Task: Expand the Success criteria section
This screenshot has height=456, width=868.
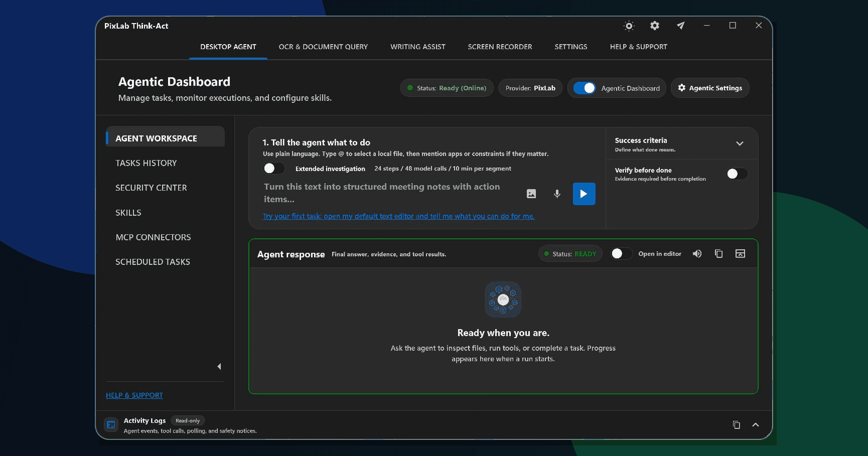Action: 740,143
